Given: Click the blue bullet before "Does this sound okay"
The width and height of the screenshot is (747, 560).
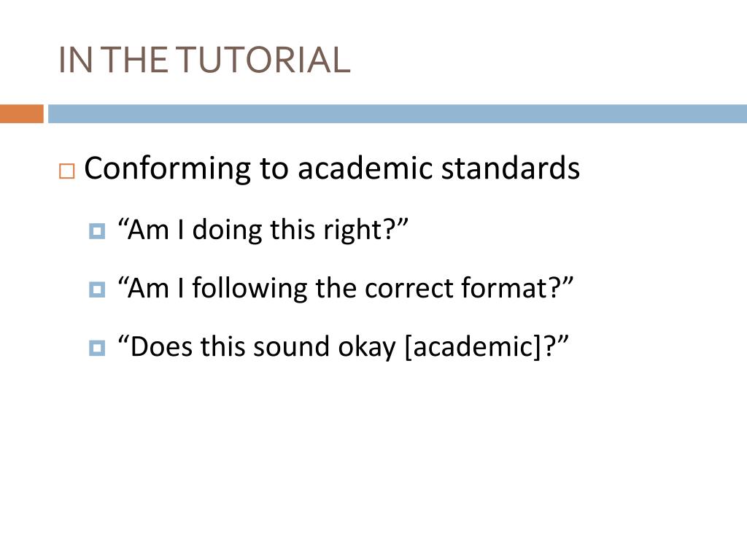Looking at the screenshot, I should click(97, 348).
